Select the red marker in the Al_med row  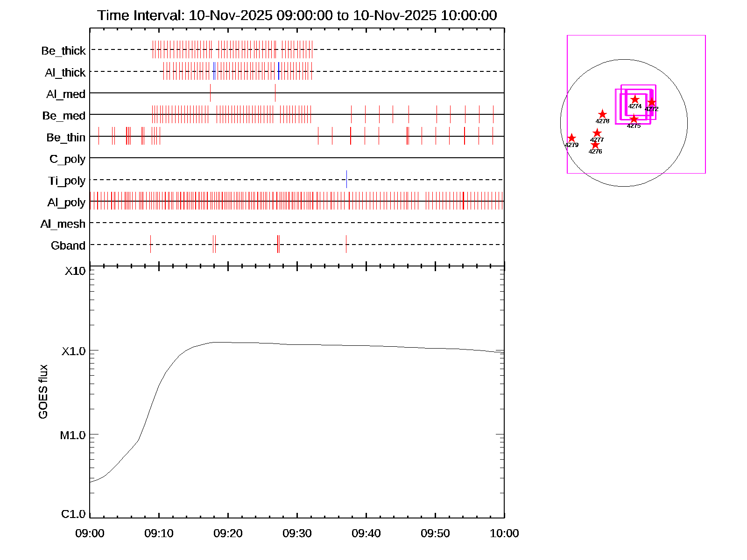click(210, 93)
